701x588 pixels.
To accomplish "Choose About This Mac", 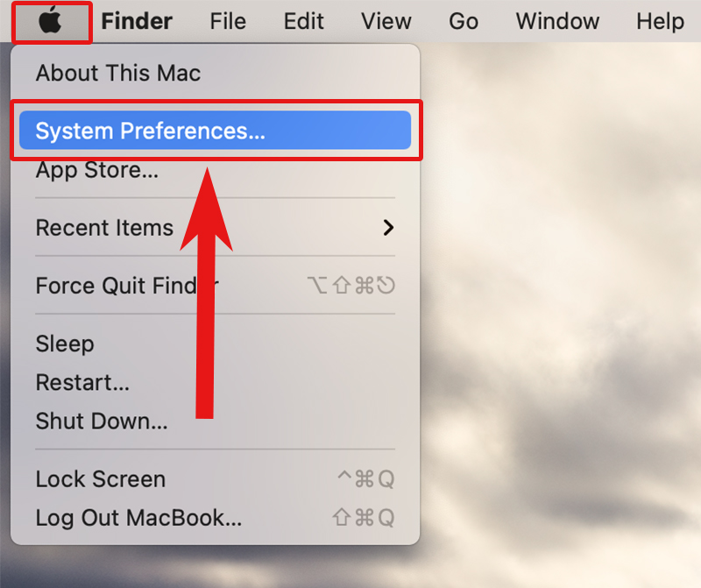I will click(x=118, y=73).
